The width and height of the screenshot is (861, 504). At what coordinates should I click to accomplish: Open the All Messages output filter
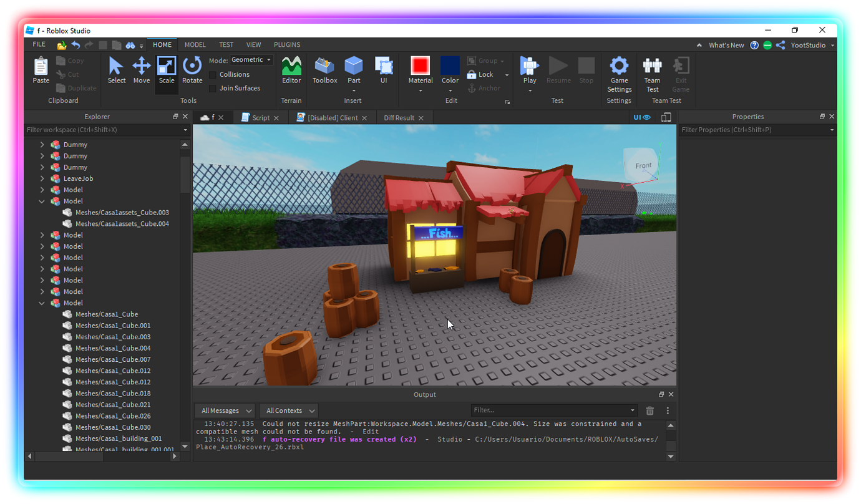pos(224,410)
